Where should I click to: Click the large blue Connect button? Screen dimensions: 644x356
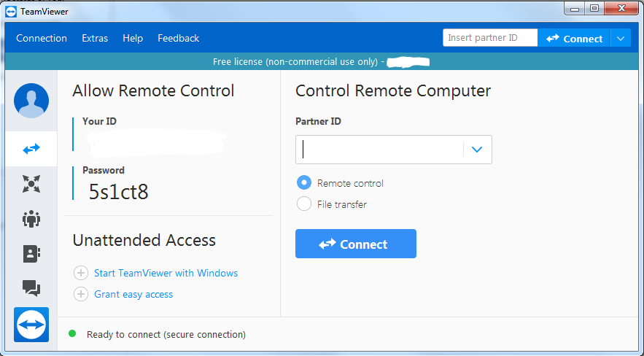356,244
